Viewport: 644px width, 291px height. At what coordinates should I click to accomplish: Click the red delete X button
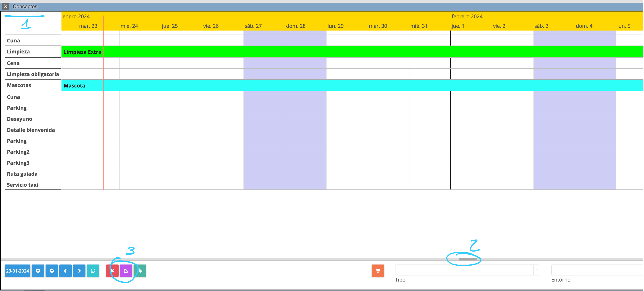[112, 271]
